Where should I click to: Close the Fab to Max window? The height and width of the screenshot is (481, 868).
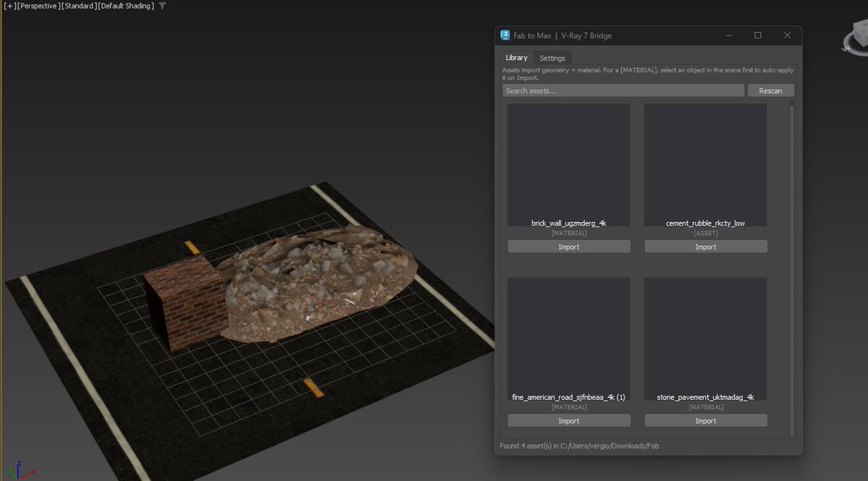click(787, 35)
